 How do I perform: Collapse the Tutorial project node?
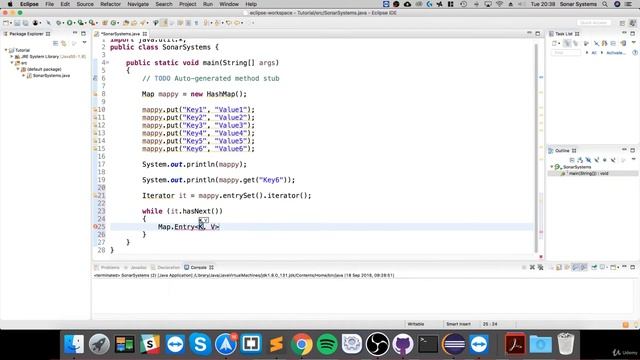6,50
